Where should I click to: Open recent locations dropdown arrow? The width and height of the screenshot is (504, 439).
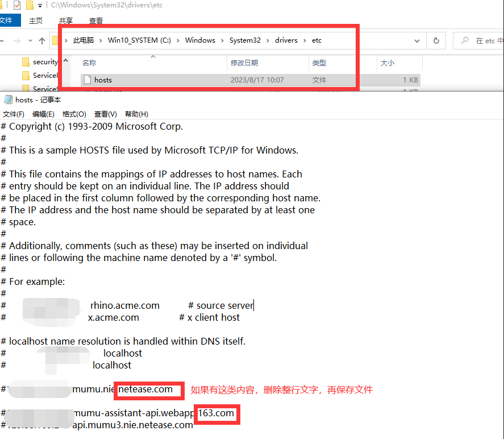tap(30, 41)
